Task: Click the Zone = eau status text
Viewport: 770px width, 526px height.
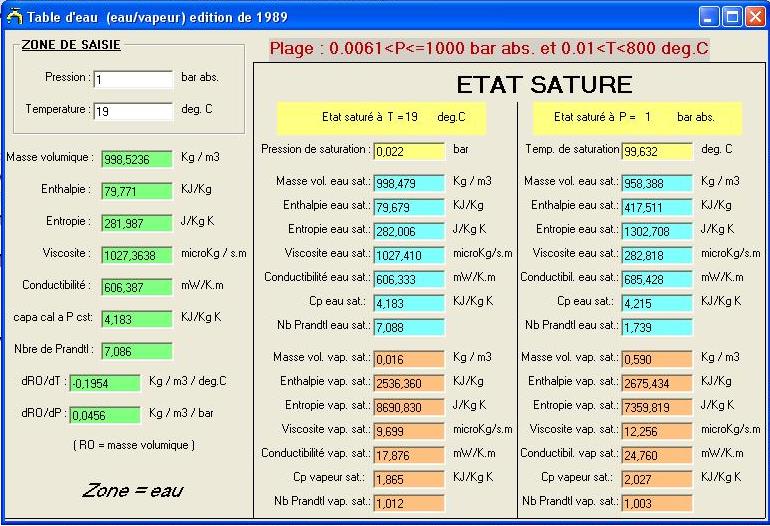Action: 133,490
